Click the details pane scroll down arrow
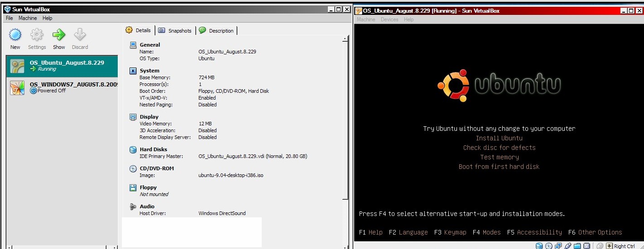 (x=345, y=247)
